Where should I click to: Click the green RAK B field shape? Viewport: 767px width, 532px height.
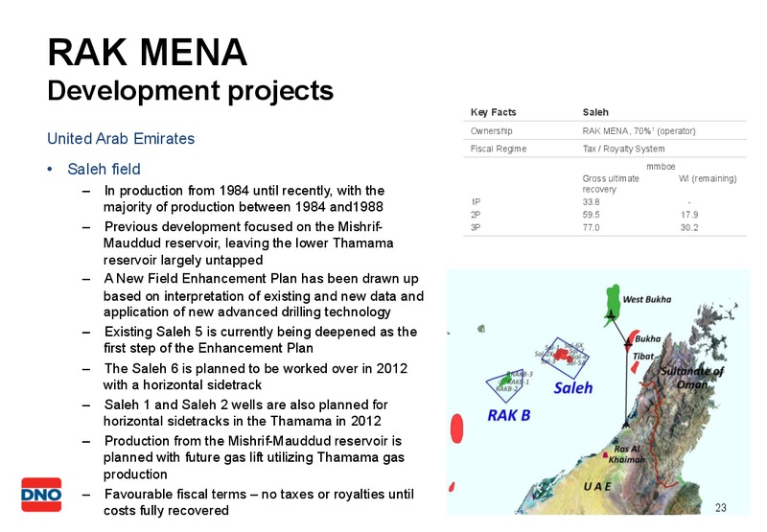[x=504, y=379]
